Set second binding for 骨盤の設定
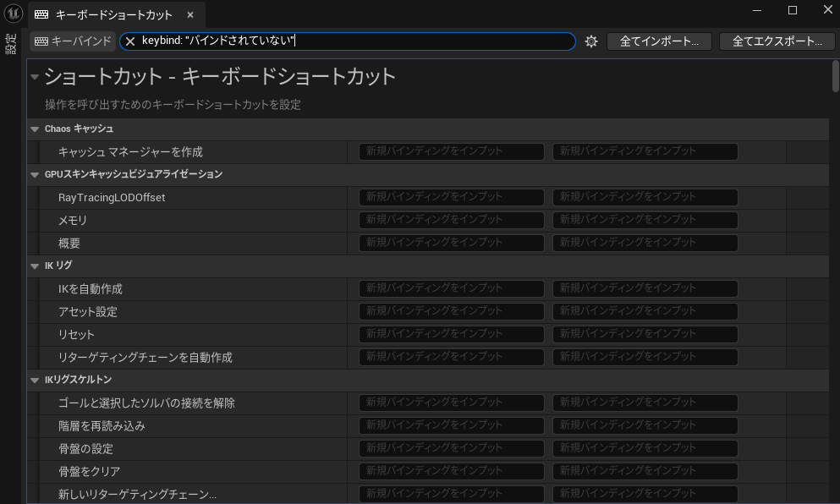 (x=645, y=449)
